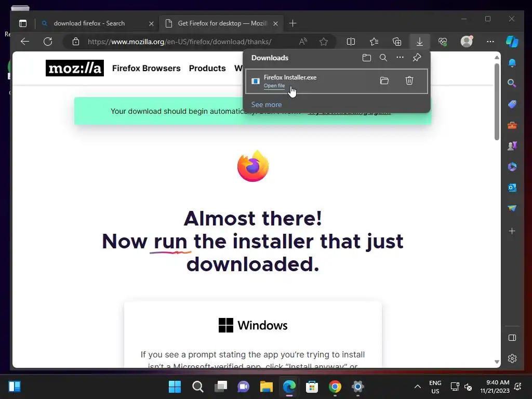Image resolution: width=532 pixels, height=399 pixels.
Task: Open downloads folder icon in Downloads panel
Action: (366, 58)
